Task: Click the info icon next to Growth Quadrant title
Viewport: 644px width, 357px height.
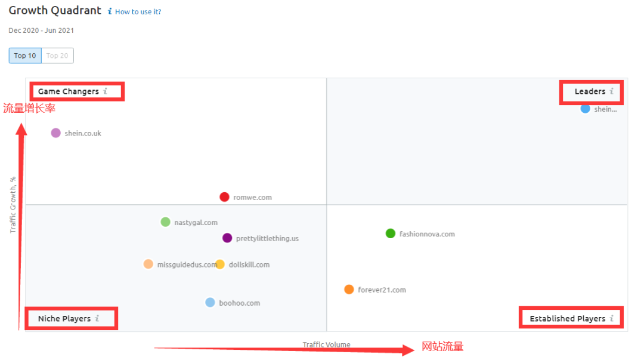Action: (109, 11)
